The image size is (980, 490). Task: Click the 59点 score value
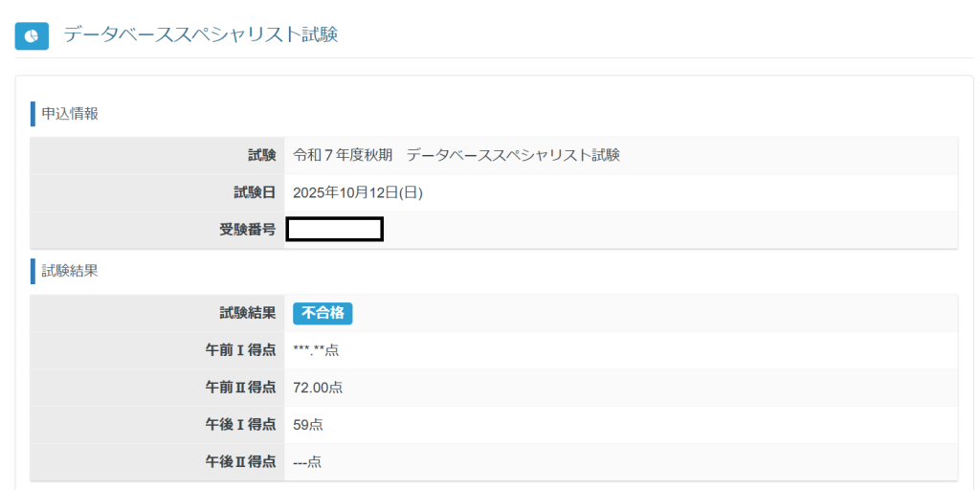(x=308, y=425)
